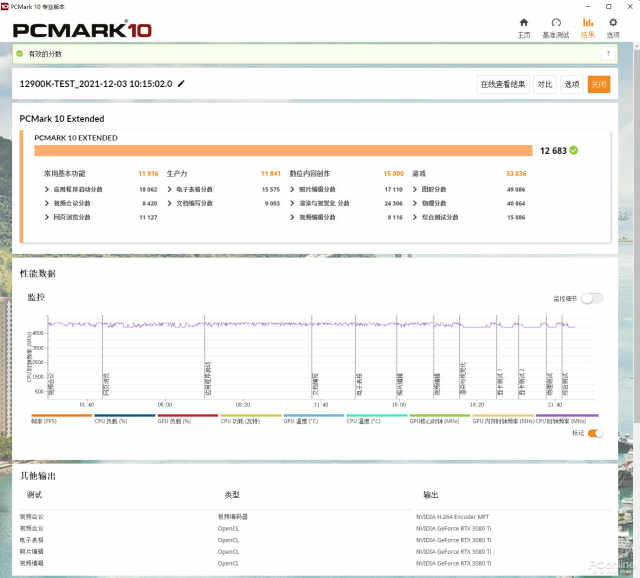Click green valid-score check beside 12 683
Viewport: 640px width, 578px height.
click(x=573, y=150)
